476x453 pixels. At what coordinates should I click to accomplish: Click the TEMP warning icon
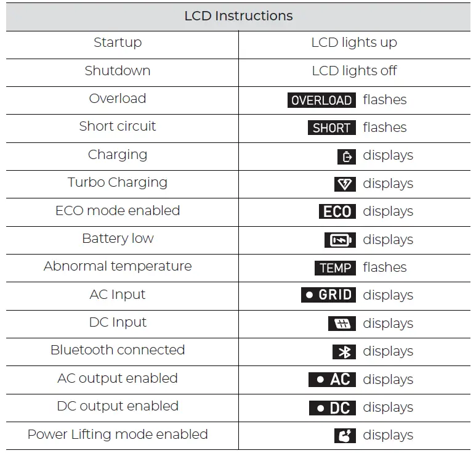(336, 268)
